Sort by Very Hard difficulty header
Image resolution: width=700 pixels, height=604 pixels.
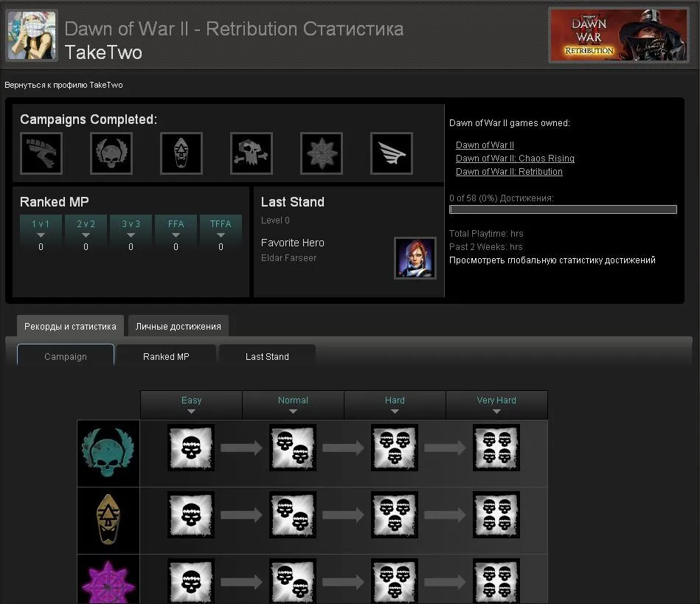496,404
